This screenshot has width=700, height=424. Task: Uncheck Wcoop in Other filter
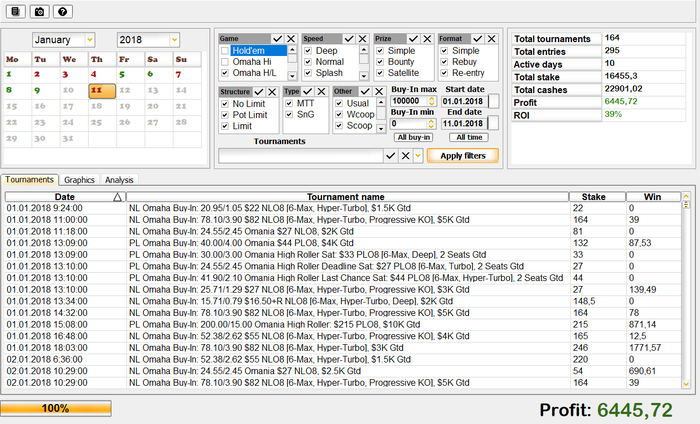click(x=339, y=115)
